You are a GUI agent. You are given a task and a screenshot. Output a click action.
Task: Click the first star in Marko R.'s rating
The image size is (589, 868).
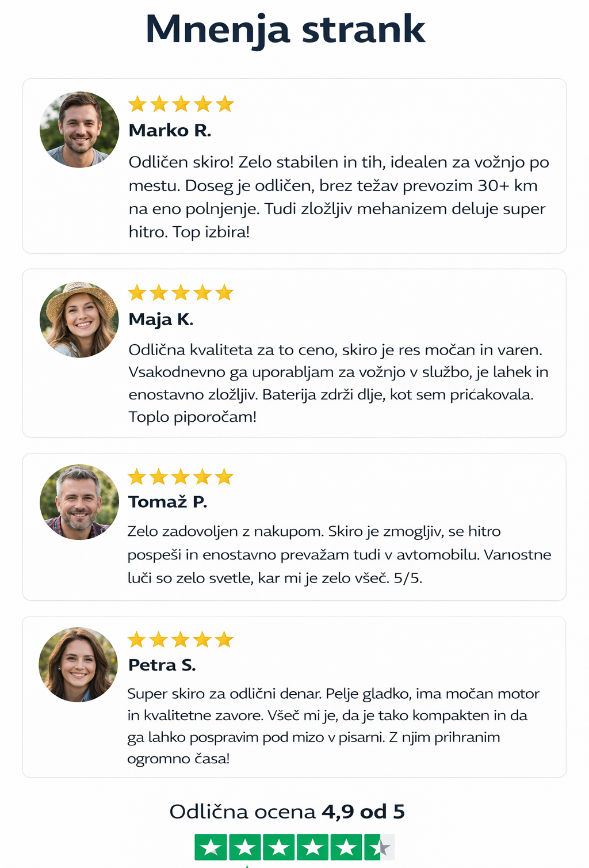tap(137, 104)
